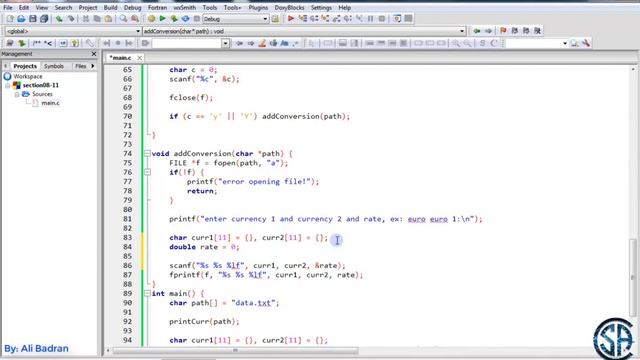Open the search text combo box dropdown arrow

coord(225,43)
